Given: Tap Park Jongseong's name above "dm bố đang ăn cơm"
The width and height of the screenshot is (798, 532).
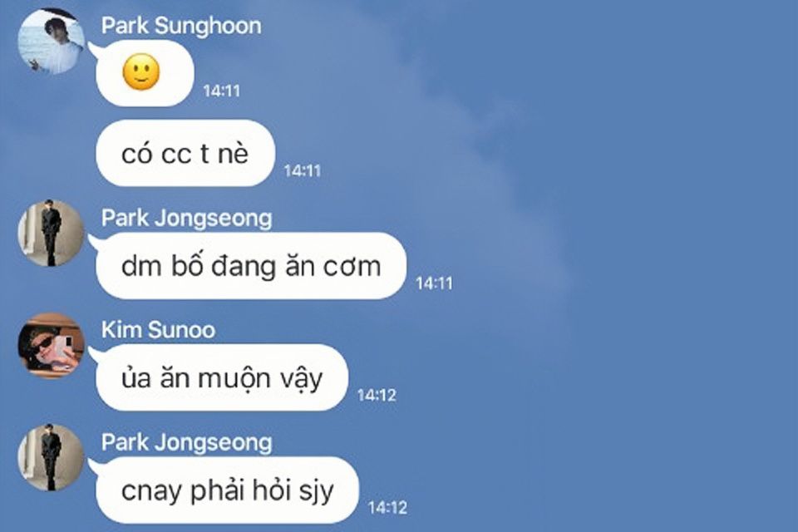Looking at the screenshot, I should (187, 219).
